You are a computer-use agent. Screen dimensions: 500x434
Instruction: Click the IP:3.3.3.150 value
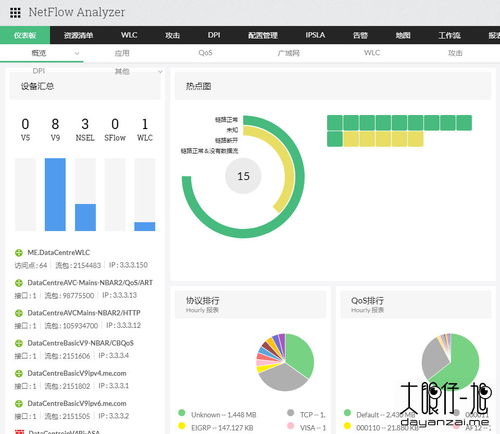[x=128, y=265]
